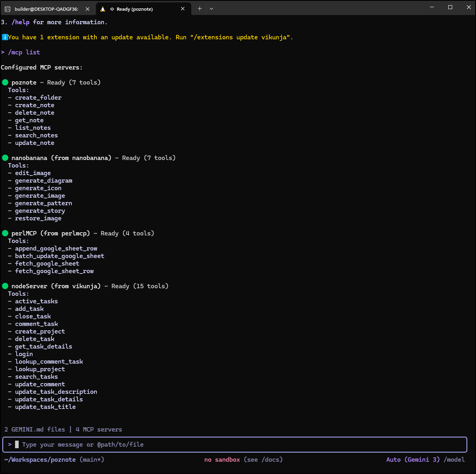The image size is (476, 474).
Task: Click the 4 MCP servers status text
Action: pos(99,430)
